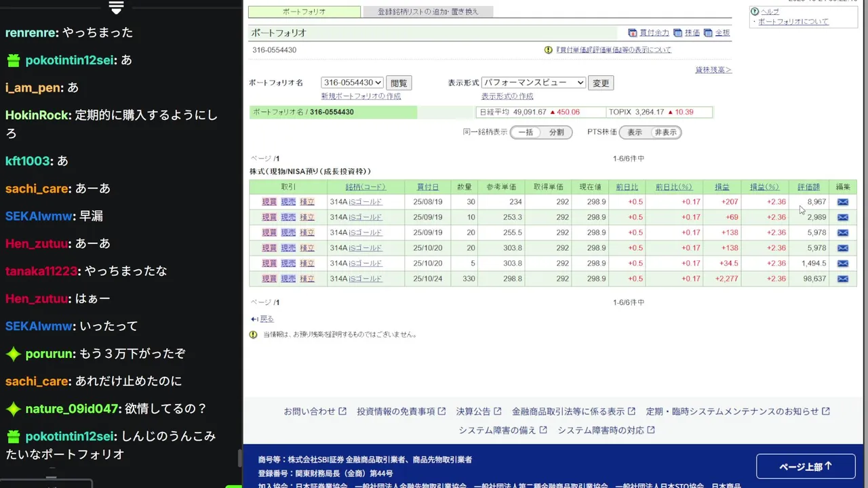Click the 買付余力 window icon
868x488 pixels.
pyautogui.click(x=633, y=33)
